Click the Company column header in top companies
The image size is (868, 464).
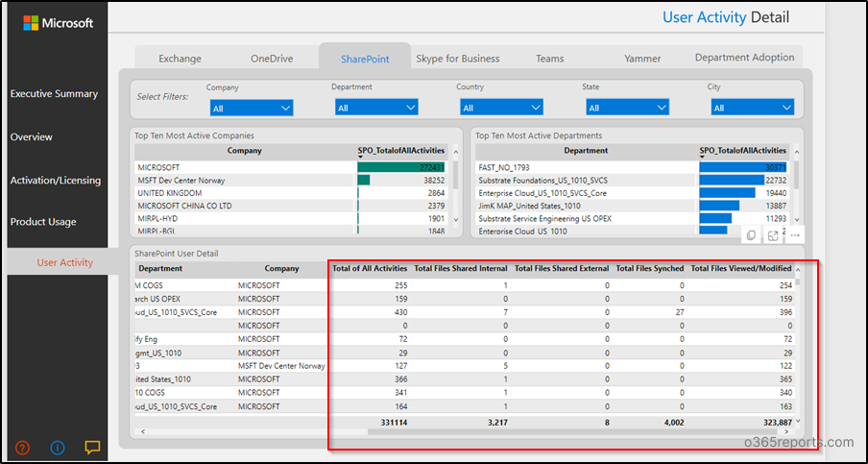244,151
